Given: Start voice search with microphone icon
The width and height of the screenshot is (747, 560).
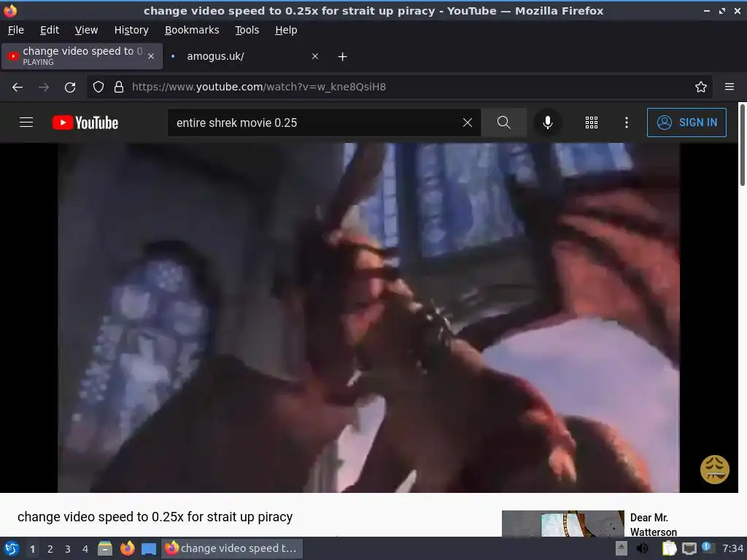Looking at the screenshot, I should 547,122.
